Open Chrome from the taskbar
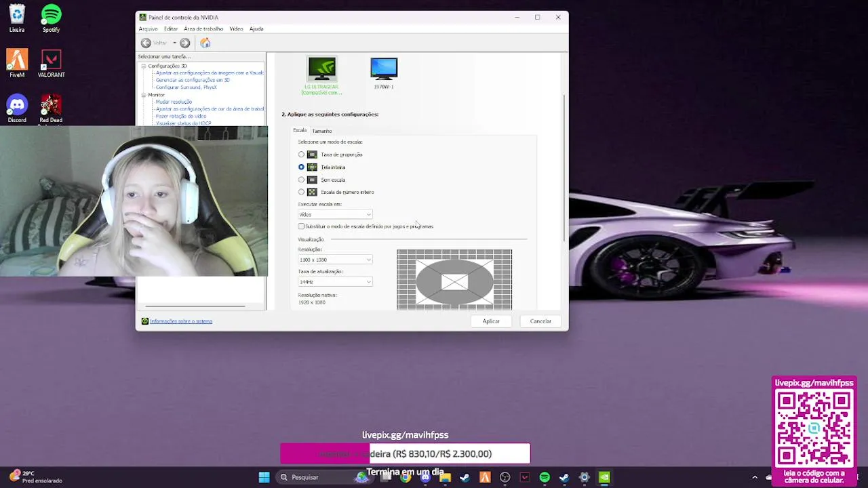The width and height of the screenshot is (868, 488). click(x=406, y=477)
